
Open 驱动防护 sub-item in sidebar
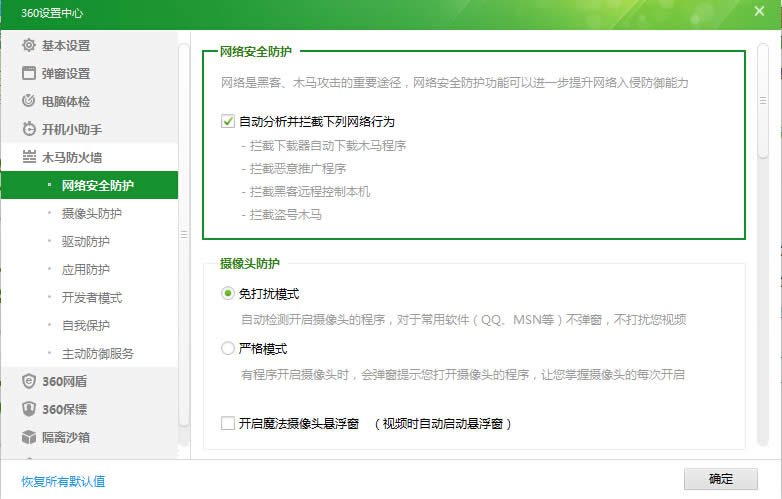click(86, 241)
